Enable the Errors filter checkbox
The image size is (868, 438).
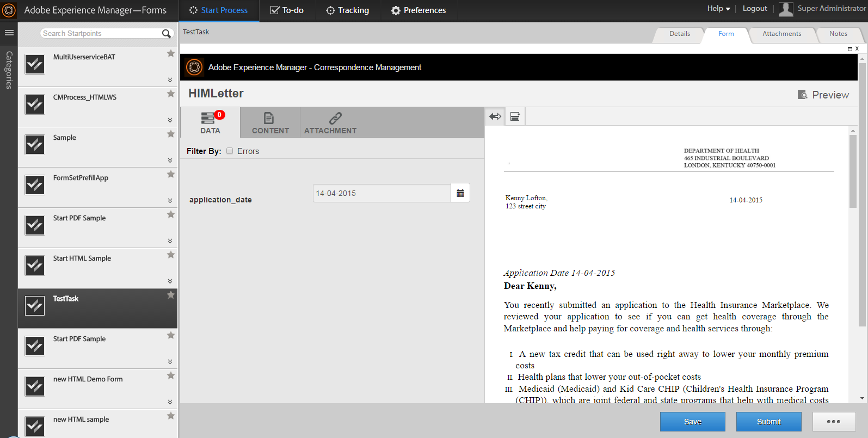(230, 151)
